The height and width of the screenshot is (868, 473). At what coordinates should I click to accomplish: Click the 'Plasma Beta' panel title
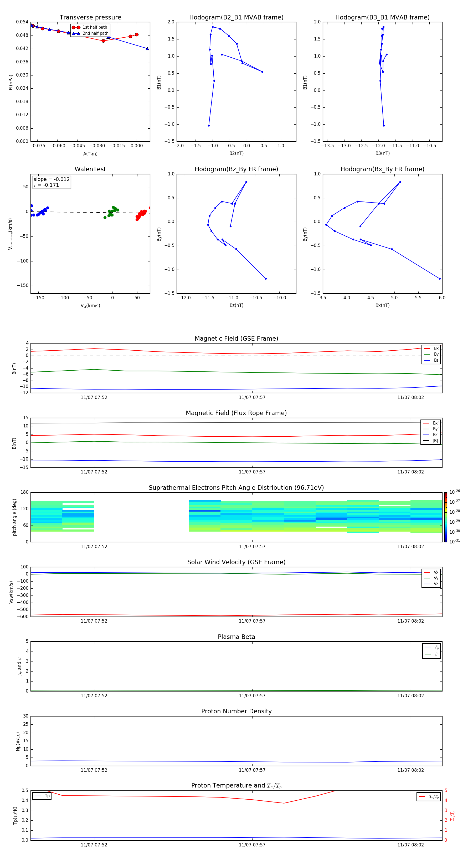[236, 637]
